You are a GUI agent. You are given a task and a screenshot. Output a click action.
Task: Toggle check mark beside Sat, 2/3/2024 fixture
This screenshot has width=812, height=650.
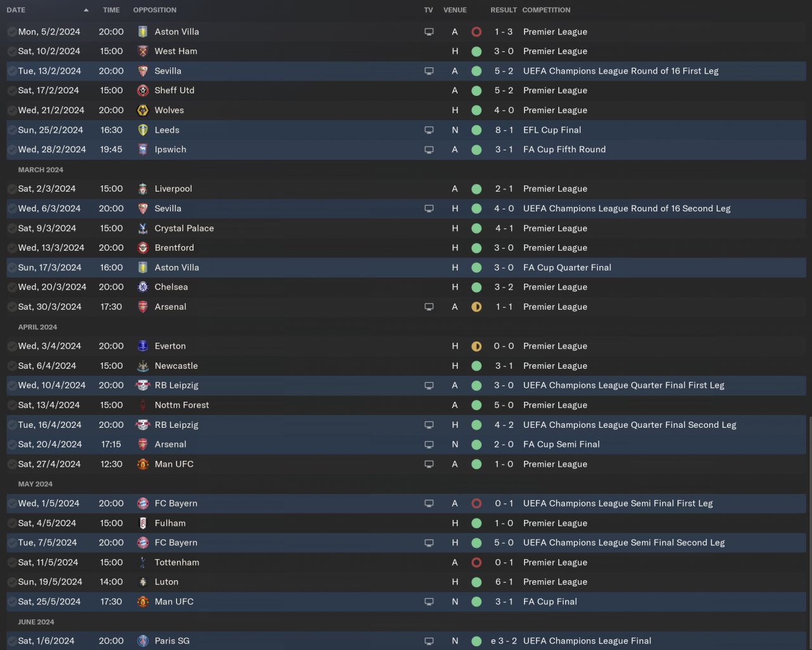(11, 189)
